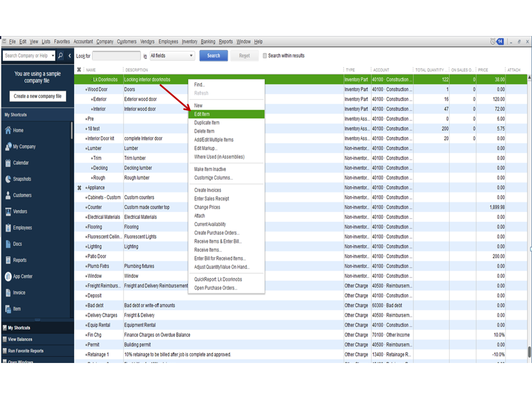Open the Snapshots shortcut
The image size is (532, 399).
[18, 179]
